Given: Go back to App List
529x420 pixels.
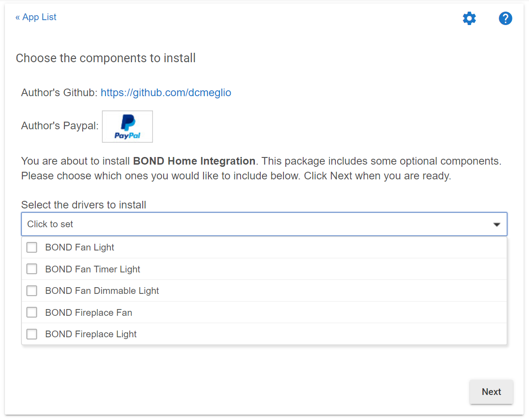Looking at the screenshot, I should pos(36,17).
